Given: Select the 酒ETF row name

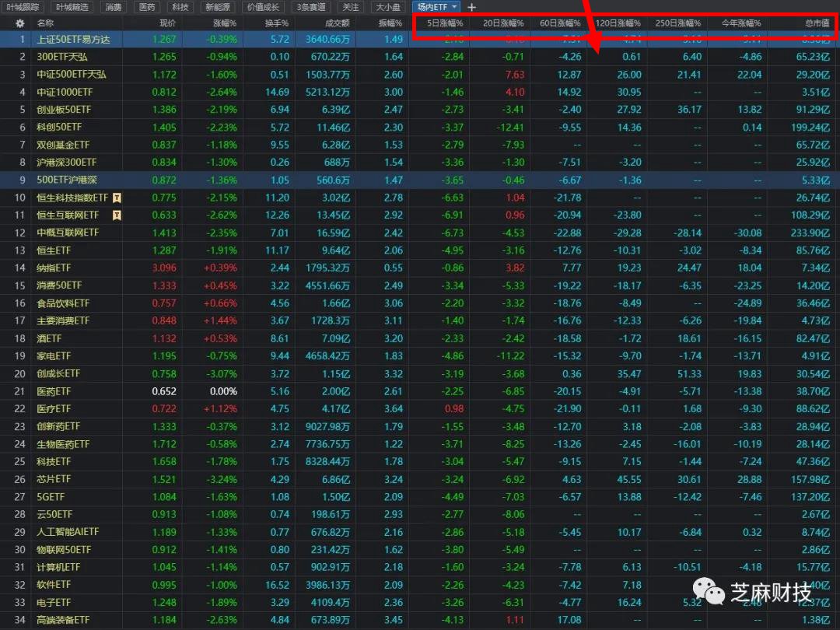Looking at the screenshot, I should pyautogui.click(x=49, y=338).
